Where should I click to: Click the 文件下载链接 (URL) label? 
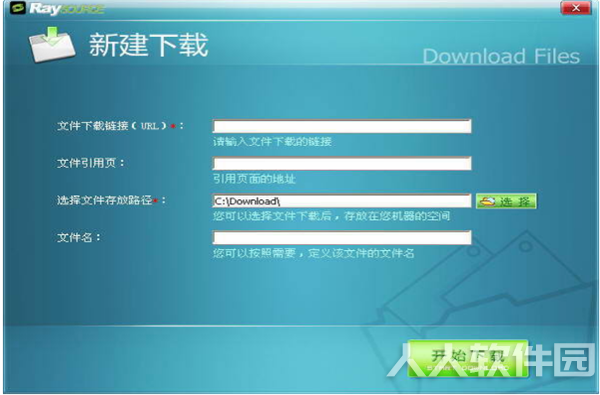tap(120, 126)
